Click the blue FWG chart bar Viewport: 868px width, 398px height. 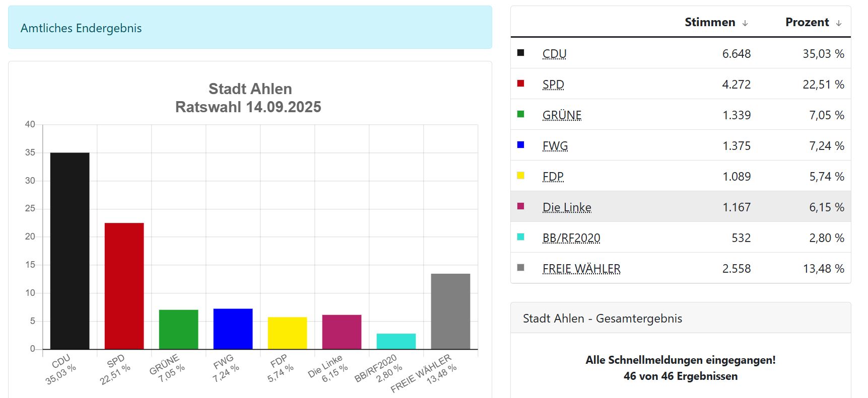coord(233,329)
